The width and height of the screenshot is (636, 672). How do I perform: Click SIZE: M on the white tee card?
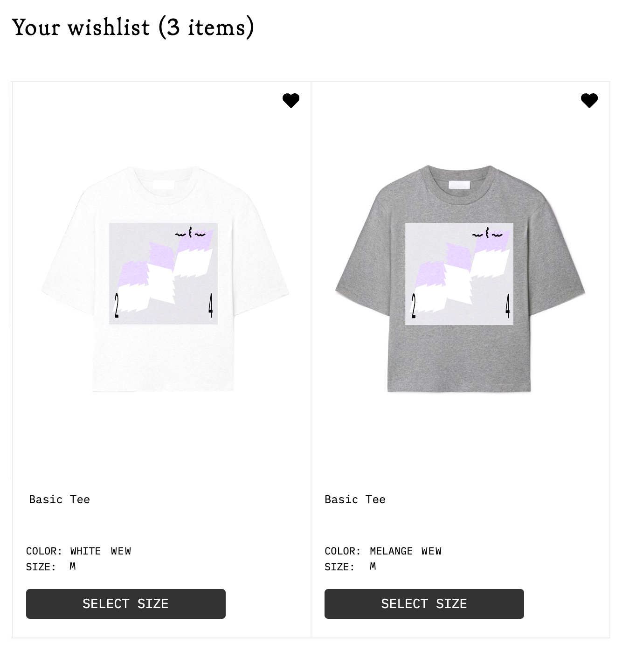pyautogui.click(x=51, y=567)
